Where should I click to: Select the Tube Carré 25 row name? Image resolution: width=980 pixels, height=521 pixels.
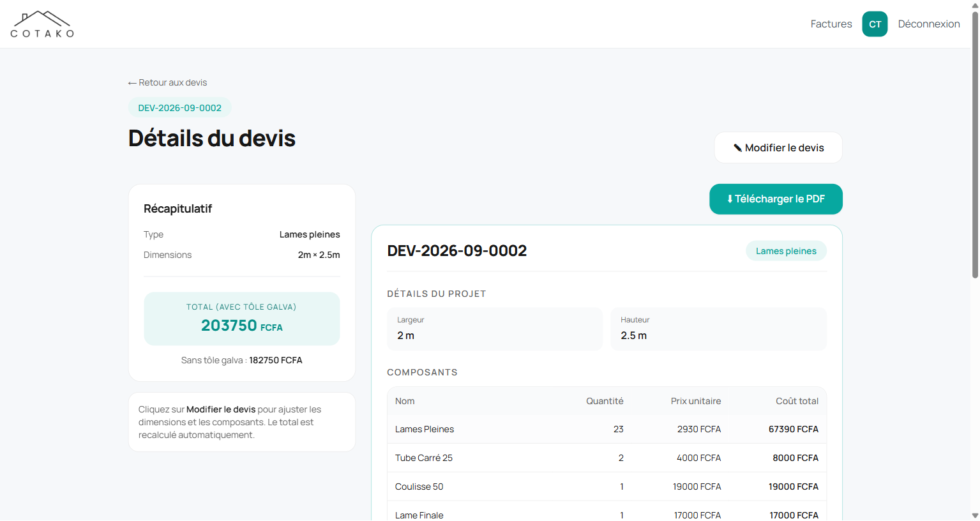[x=424, y=458]
